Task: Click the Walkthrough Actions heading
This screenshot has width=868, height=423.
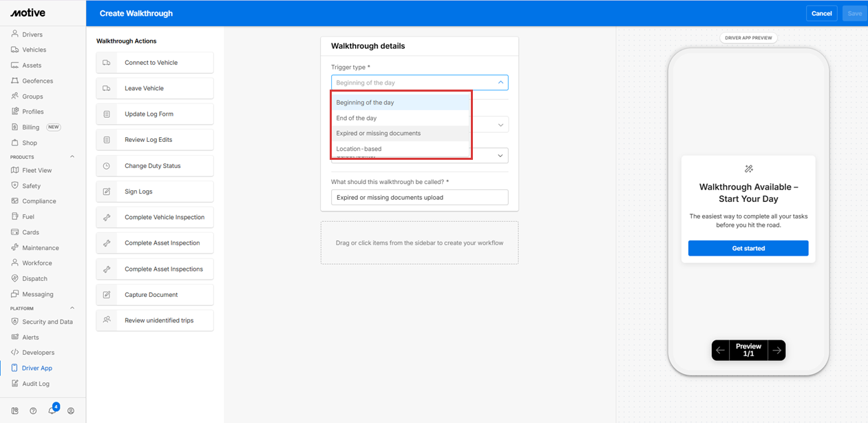Action: click(127, 41)
